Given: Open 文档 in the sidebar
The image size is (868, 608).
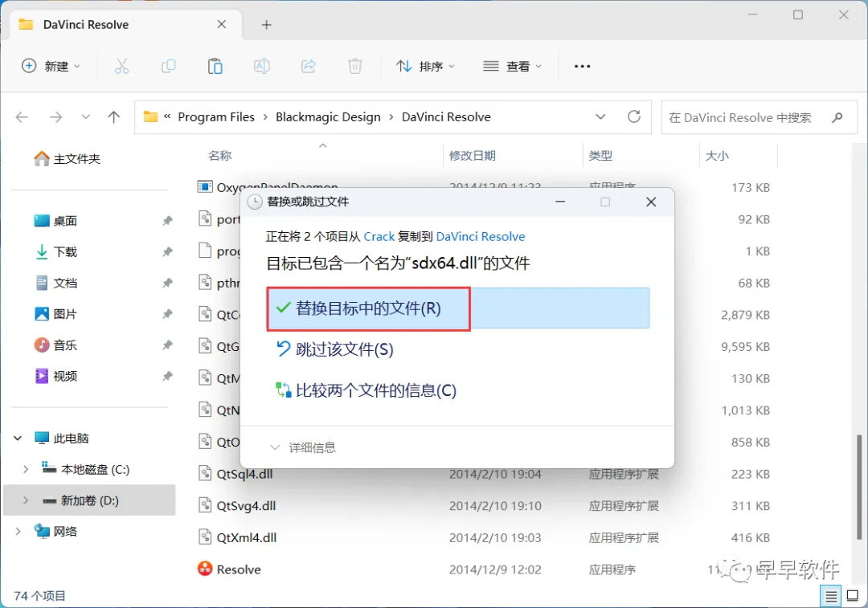Looking at the screenshot, I should [55, 283].
